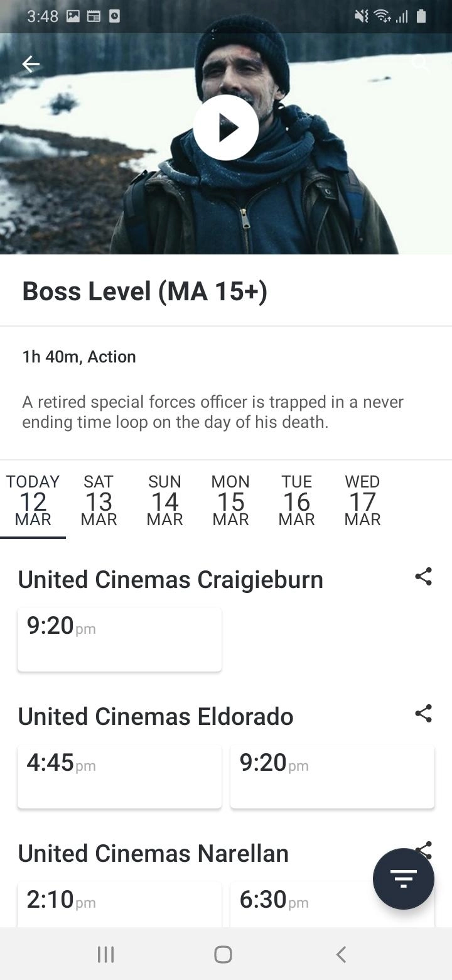Switch to SUN 14 MAR date
The image size is (452, 980).
pos(164,501)
